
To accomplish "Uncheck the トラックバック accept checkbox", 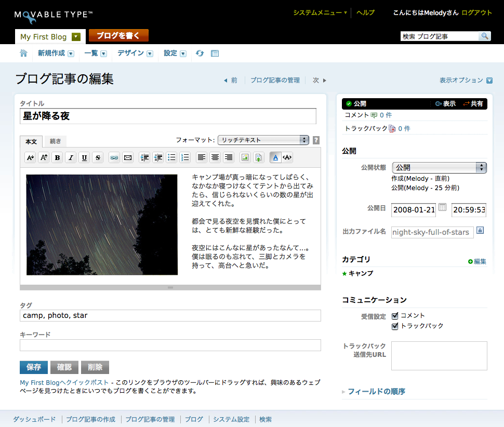I will coord(395,326).
